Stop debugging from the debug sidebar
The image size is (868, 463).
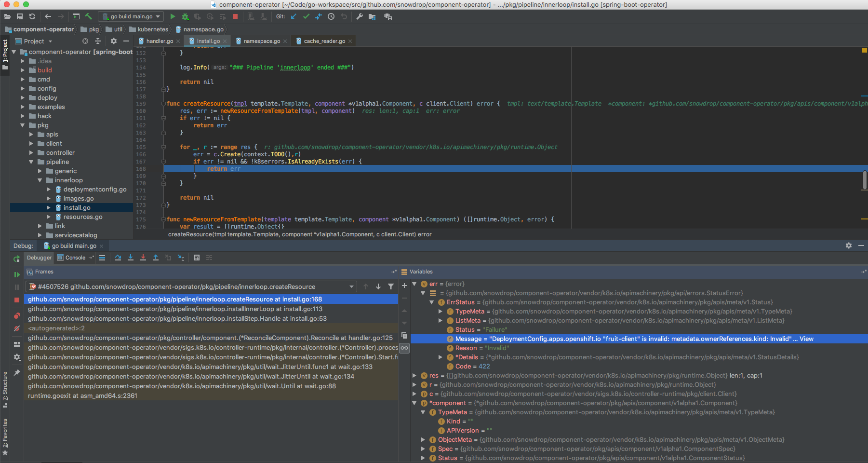click(17, 300)
